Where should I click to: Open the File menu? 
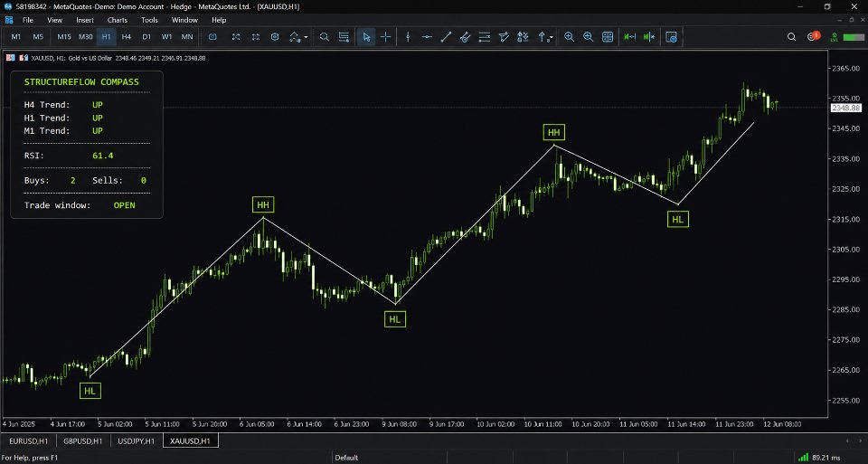(x=28, y=20)
